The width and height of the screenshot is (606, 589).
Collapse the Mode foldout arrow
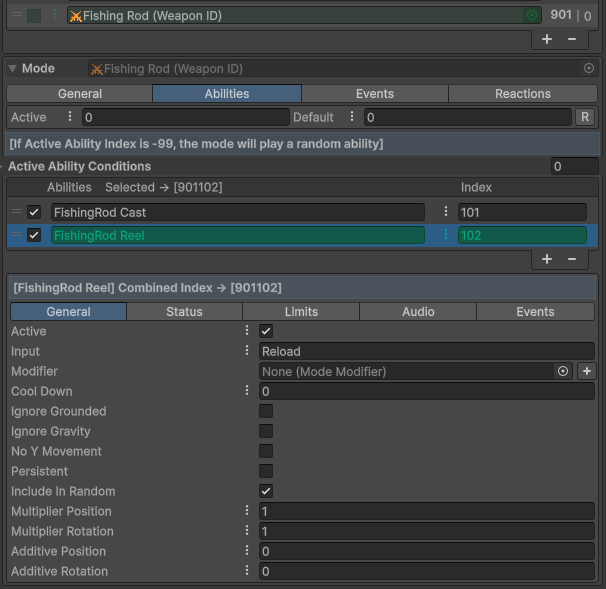12,69
